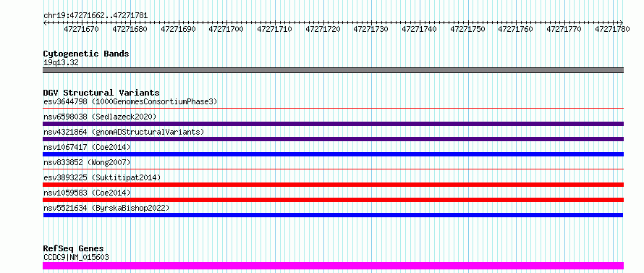Click the thin red bar of nsv833852

point(333,169)
